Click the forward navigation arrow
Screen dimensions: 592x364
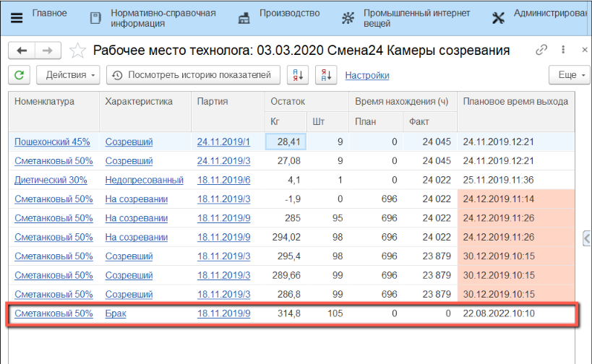point(47,51)
